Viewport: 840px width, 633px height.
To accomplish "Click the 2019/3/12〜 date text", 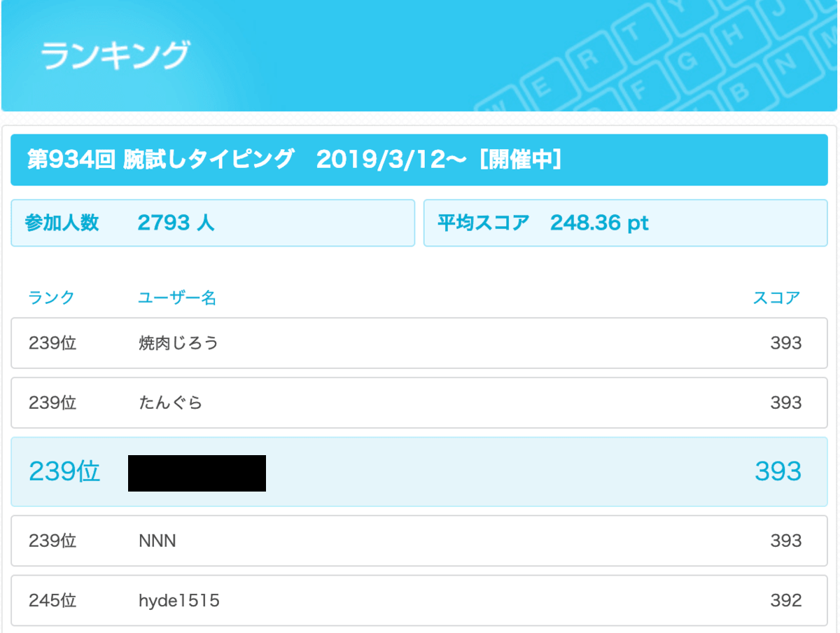I will pyautogui.click(x=391, y=160).
